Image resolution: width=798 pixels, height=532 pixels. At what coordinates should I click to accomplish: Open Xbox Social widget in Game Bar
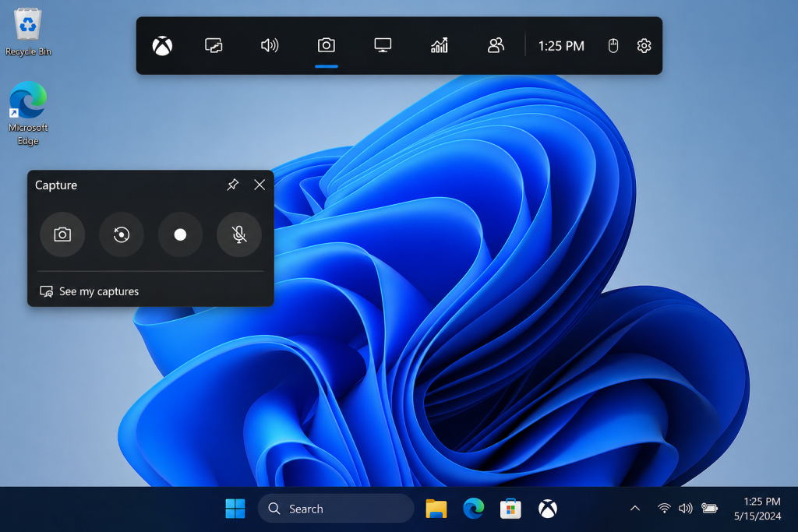coord(496,46)
